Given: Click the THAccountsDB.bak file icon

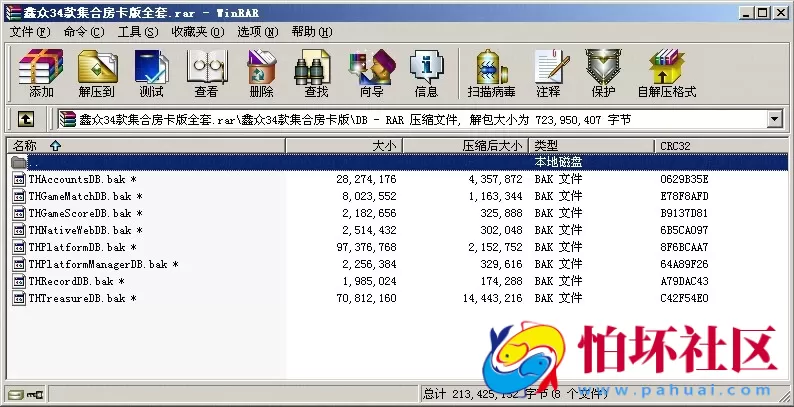Looking at the screenshot, I should pyautogui.click(x=19, y=179).
